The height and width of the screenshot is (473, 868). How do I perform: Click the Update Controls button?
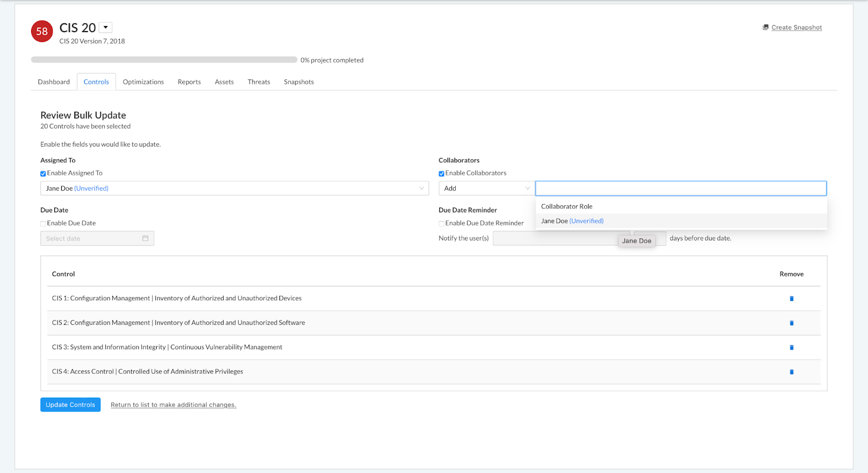point(71,405)
